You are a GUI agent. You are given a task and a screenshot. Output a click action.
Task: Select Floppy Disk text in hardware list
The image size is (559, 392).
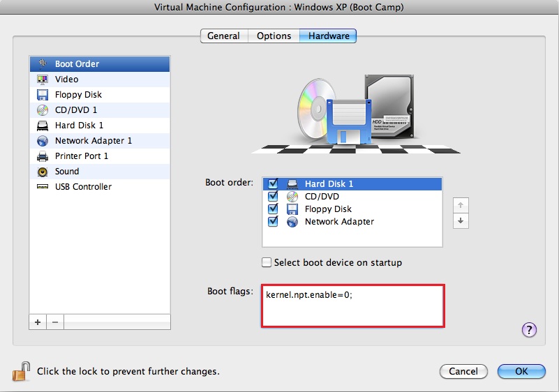point(78,95)
